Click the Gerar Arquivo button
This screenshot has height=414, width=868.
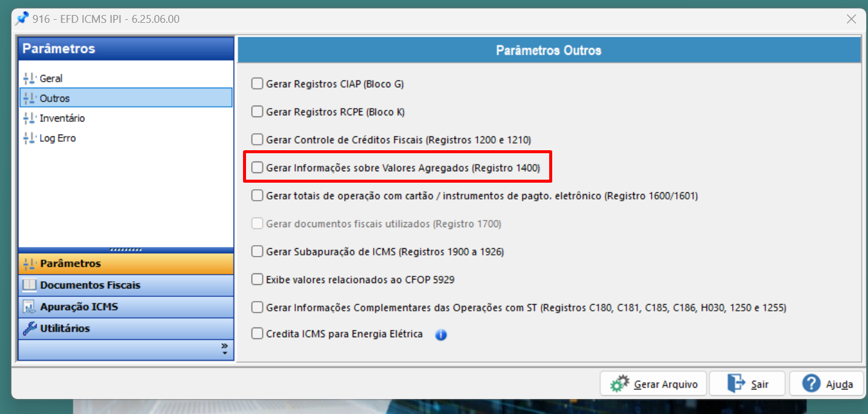(x=653, y=384)
